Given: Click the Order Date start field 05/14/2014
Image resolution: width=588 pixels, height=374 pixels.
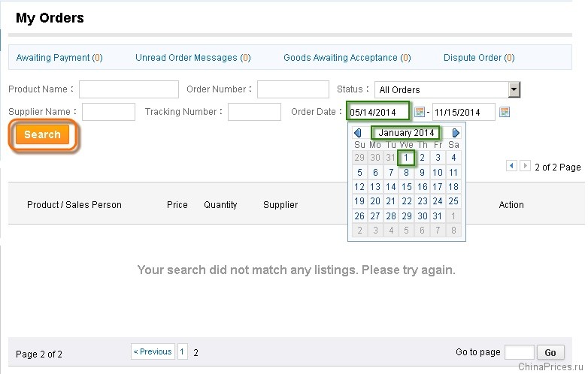Looking at the screenshot, I should point(378,112).
